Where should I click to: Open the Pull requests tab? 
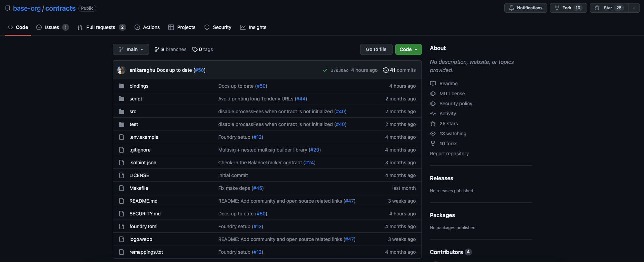[102, 27]
